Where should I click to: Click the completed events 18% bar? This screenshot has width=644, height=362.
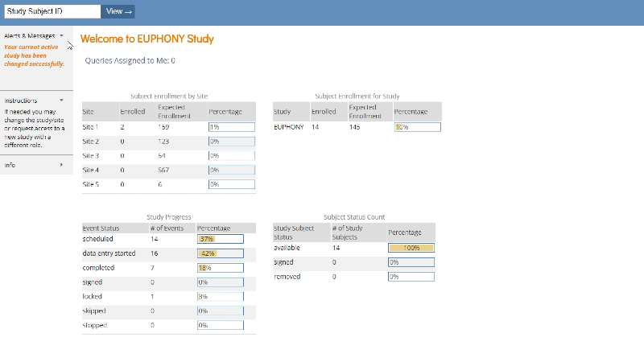(x=220, y=268)
